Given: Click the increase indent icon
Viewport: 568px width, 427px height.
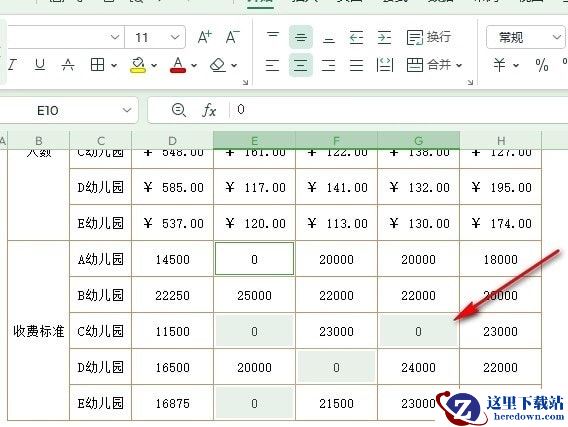Looking at the screenshot, I should click(x=384, y=37).
